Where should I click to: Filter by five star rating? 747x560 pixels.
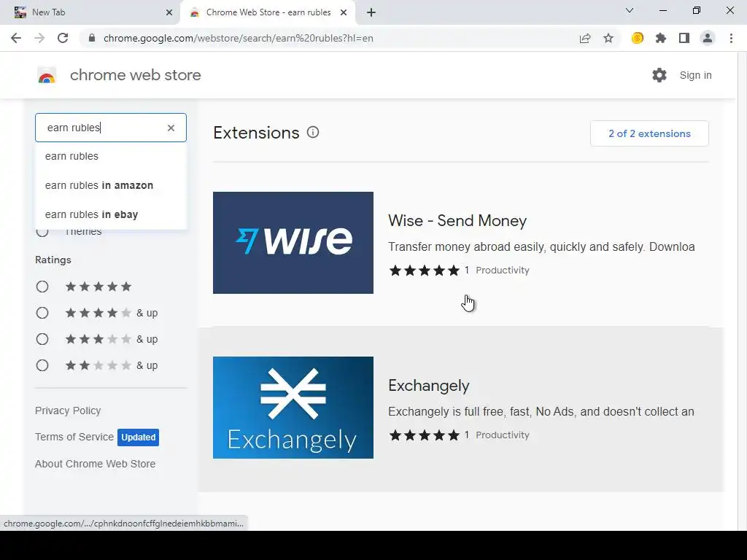[42, 287]
